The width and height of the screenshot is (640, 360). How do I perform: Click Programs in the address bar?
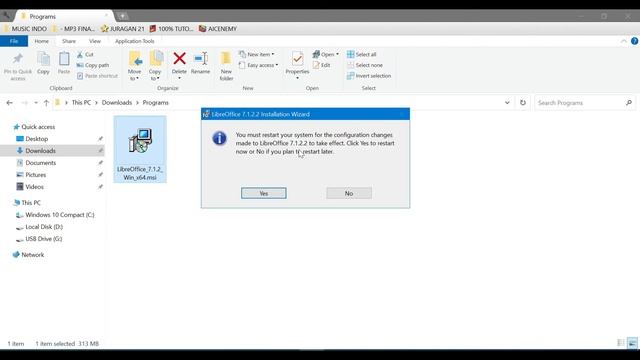156,102
